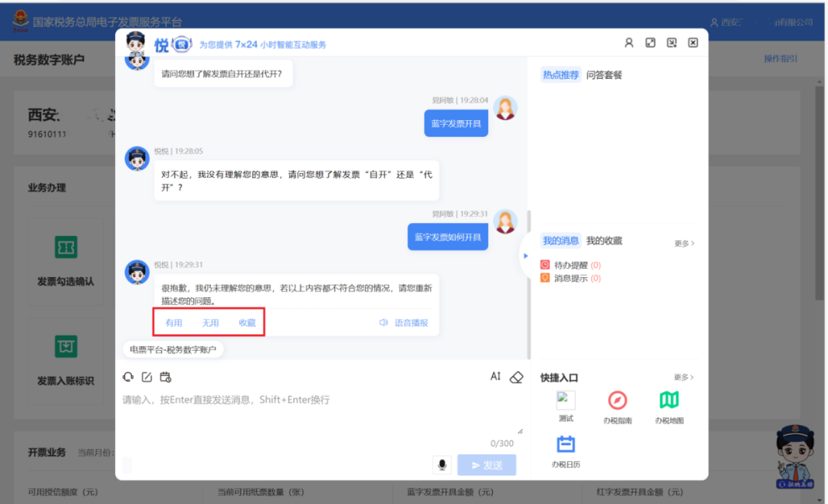Expand 更多 next to 我的收藏
Image resolution: width=828 pixels, height=504 pixels.
coord(684,244)
